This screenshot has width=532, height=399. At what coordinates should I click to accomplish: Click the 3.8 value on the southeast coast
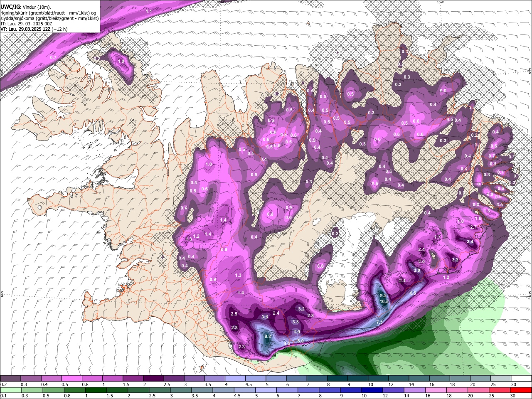click(417, 270)
